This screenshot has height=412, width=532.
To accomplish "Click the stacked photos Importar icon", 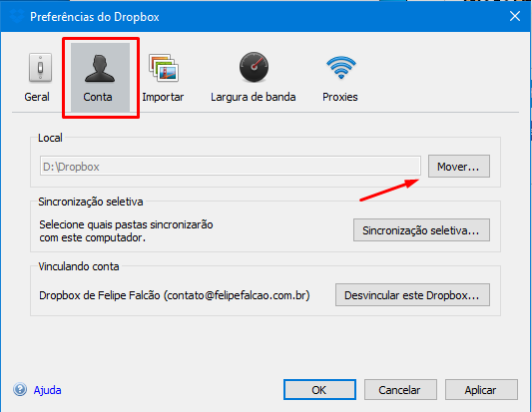I will coord(164,68).
